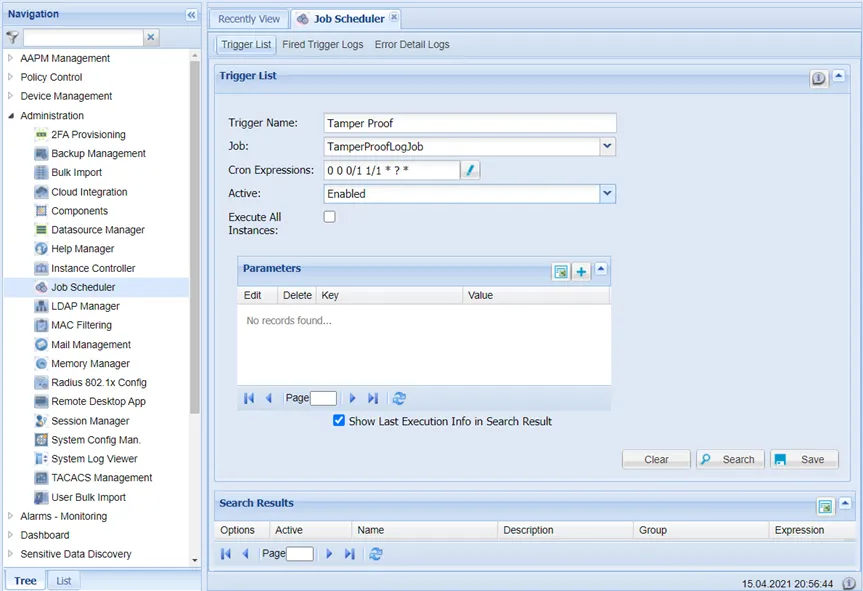This screenshot has width=863, height=591.
Task: Go to first page in Parameters pager
Action: 249,398
